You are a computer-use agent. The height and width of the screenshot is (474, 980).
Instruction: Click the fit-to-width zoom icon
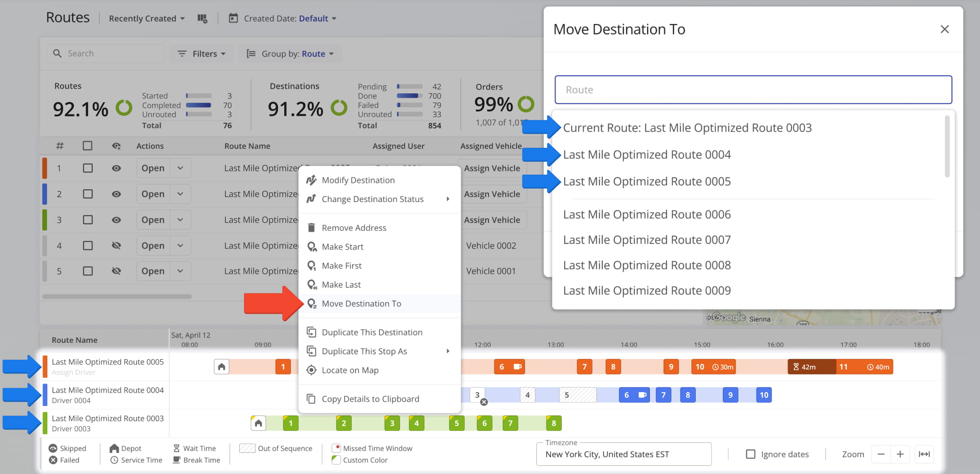coord(924,454)
